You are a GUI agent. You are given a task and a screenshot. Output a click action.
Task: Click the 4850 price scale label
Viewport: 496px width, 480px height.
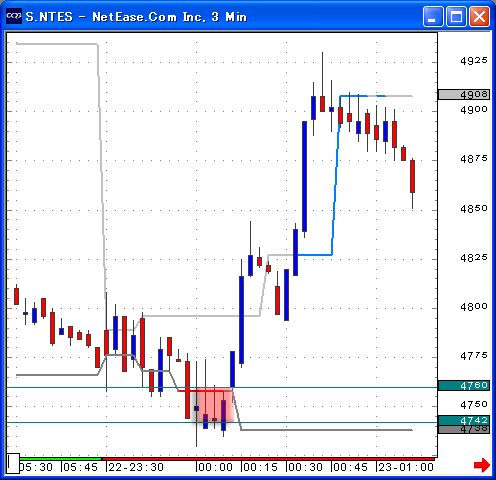click(x=474, y=208)
